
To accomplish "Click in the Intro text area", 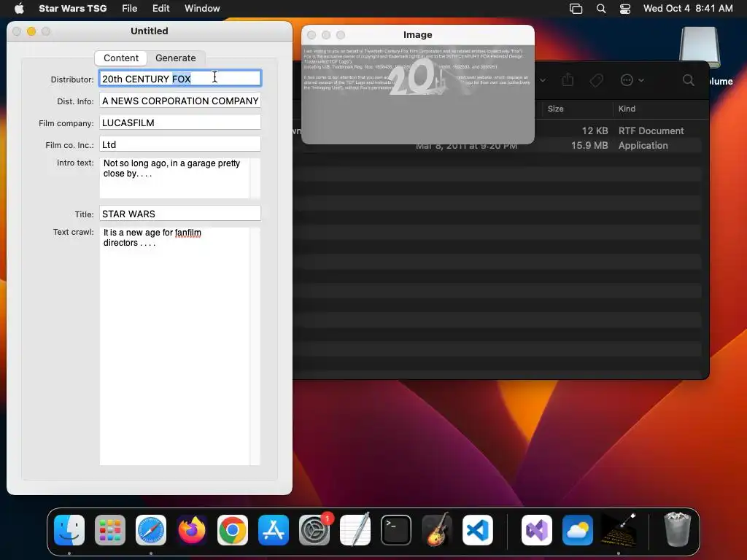I will coord(174,178).
